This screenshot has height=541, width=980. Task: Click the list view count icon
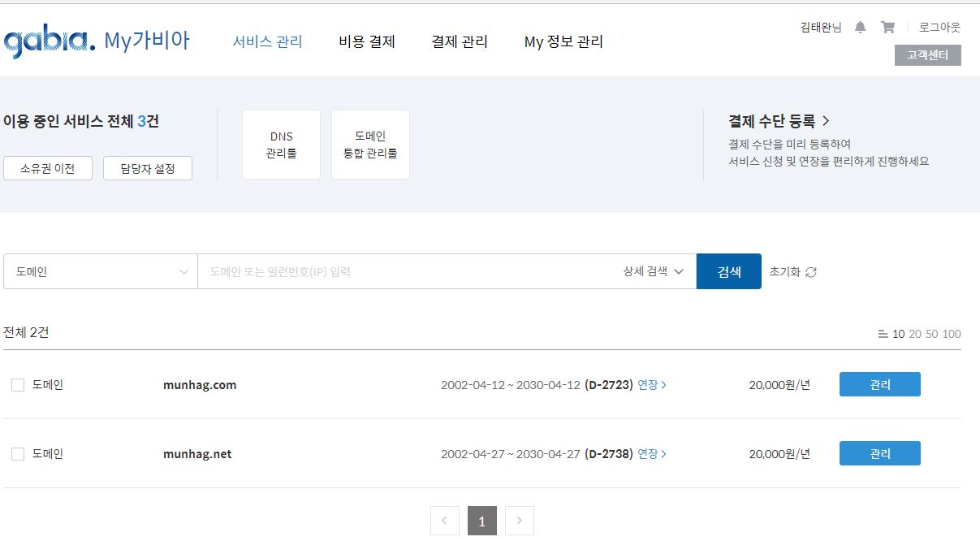883,334
